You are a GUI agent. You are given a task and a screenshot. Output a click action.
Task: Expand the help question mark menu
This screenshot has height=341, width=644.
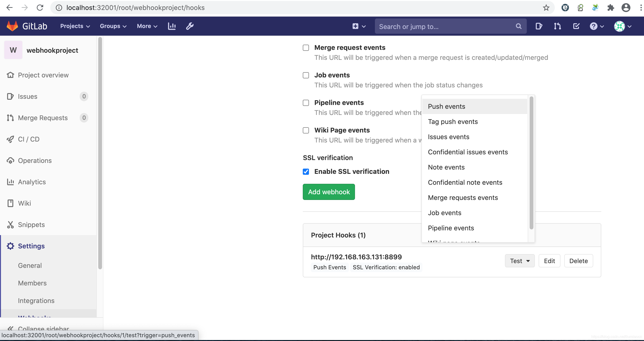pyautogui.click(x=597, y=26)
